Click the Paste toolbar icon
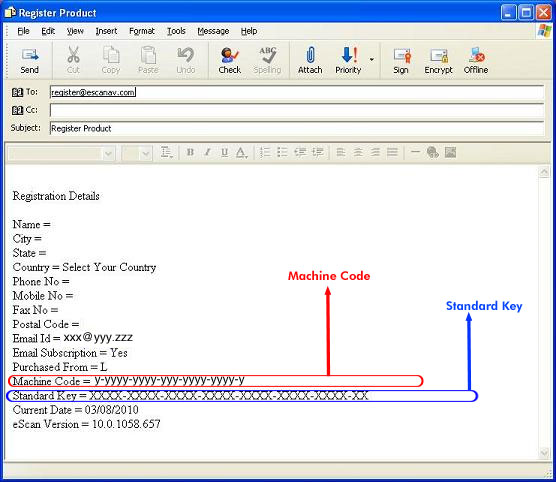The image size is (556, 482). click(148, 60)
